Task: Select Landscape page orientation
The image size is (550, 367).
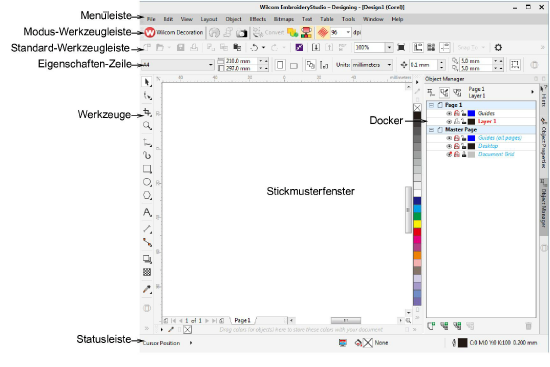Action: click(x=294, y=65)
